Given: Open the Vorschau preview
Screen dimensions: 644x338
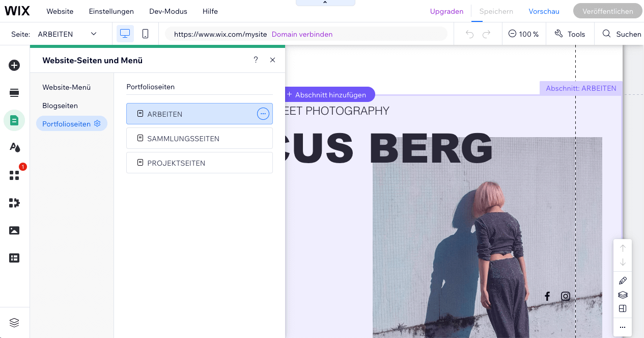Looking at the screenshot, I should pyautogui.click(x=544, y=11).
